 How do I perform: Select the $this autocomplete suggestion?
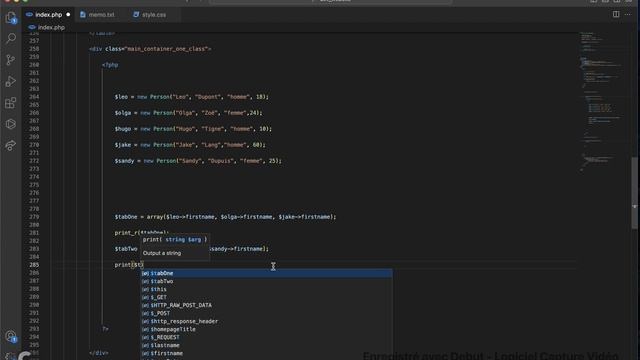point(267,289)
